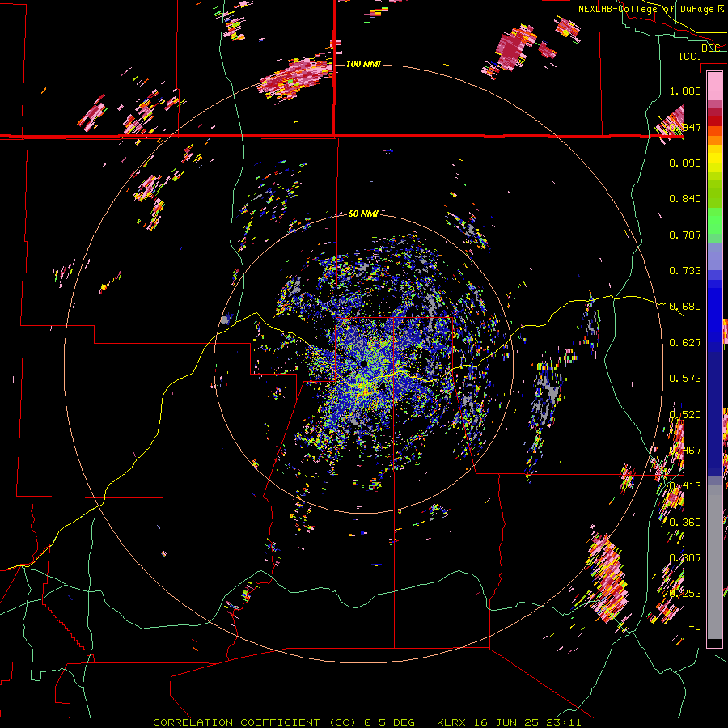Image resolution: width=728 pixels, height=728 pixels.
Task: Click the 50 NMI range ring label
Action: [363, 214]
